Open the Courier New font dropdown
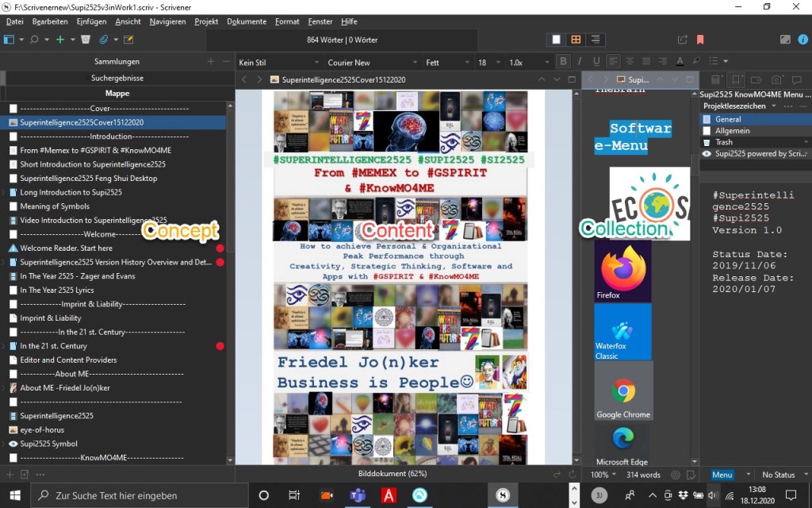The image size is (812, 508). pos(368,62)
